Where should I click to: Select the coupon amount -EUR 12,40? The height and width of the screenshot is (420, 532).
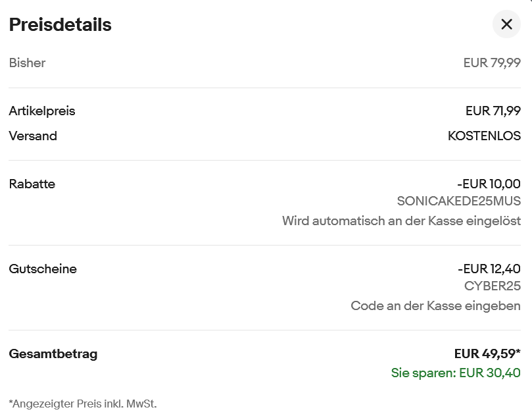point(489,269)
